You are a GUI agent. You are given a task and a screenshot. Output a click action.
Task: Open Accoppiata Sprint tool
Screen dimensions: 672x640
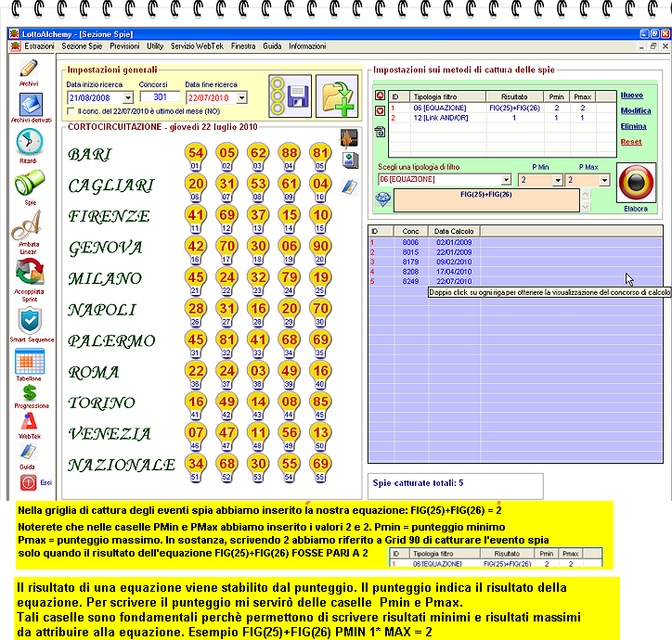30,272
